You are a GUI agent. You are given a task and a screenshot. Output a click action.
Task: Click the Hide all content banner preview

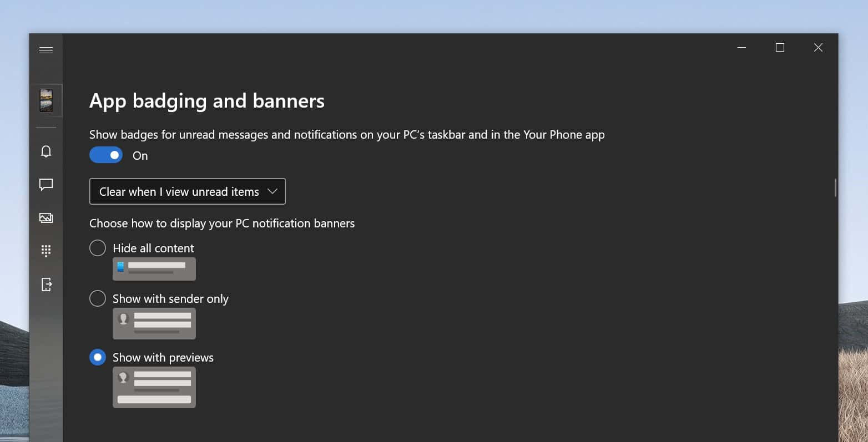(x=154, y=269)
